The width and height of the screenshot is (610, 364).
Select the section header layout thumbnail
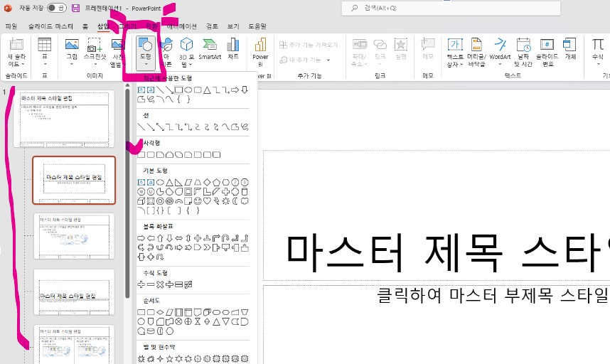pyautogui.click(x=74, y=292)
